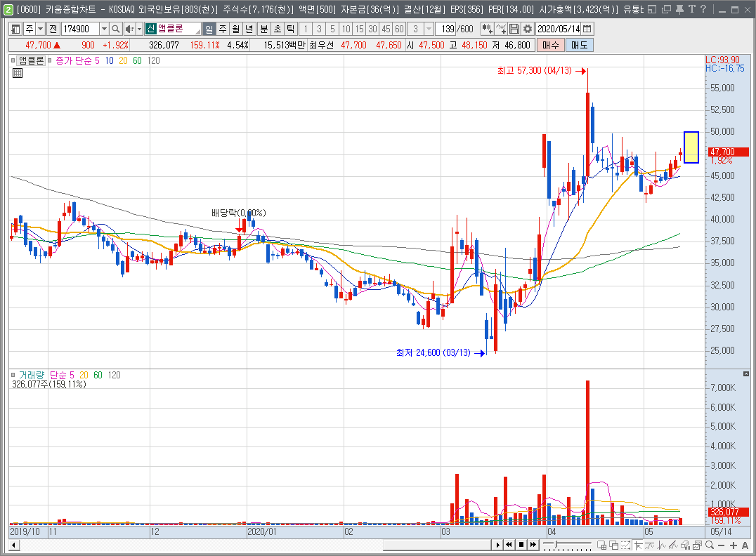Click the date field 2020/05/14

559,29
